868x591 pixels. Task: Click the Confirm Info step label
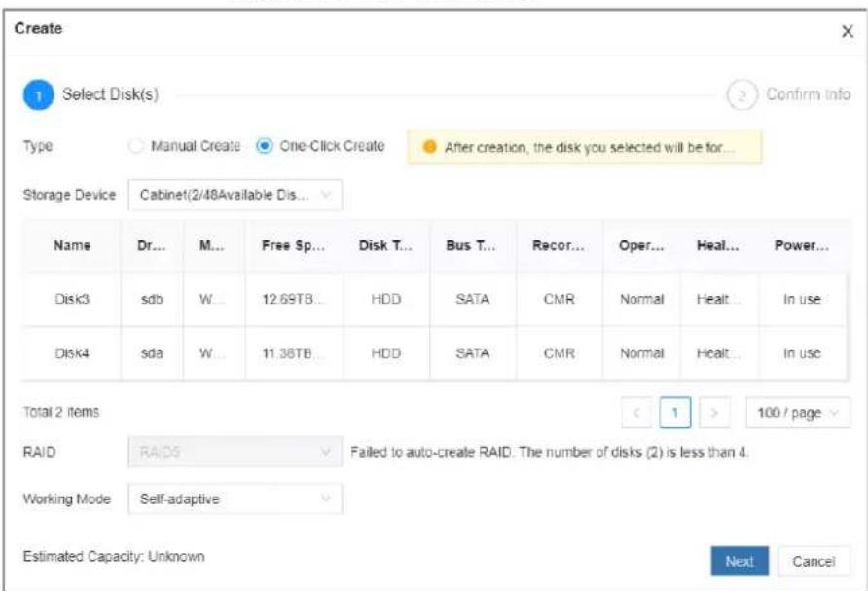click(x=809, y=94)
